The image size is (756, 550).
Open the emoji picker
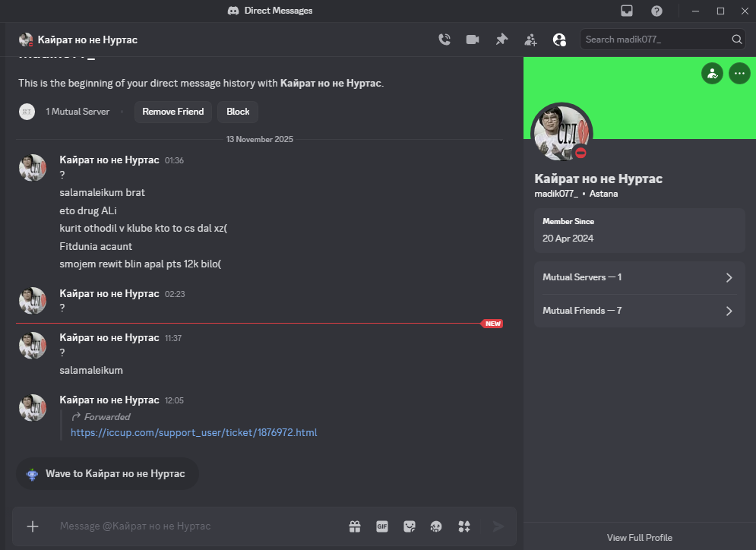[436, 526]
